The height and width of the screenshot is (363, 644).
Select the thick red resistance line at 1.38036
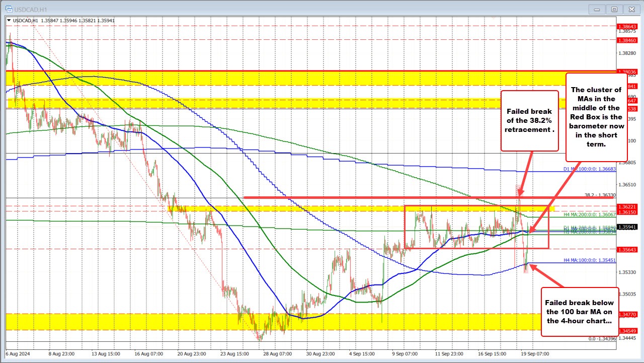[302, 69]
